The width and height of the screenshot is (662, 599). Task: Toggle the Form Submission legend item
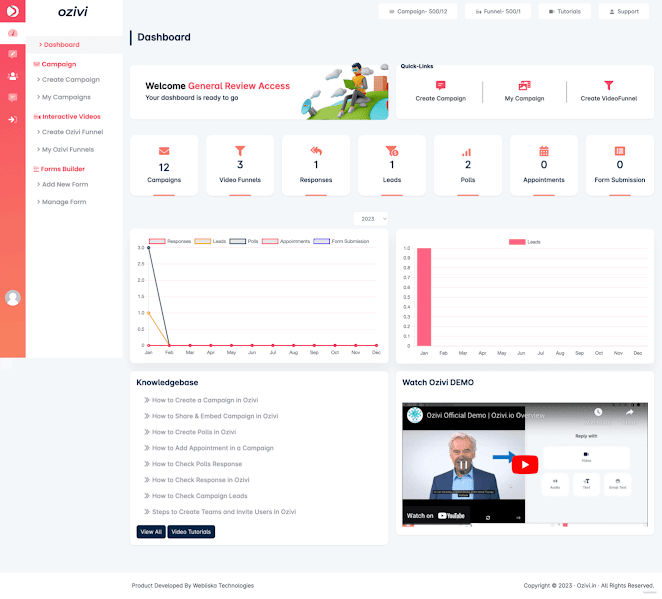pos(341,241)
